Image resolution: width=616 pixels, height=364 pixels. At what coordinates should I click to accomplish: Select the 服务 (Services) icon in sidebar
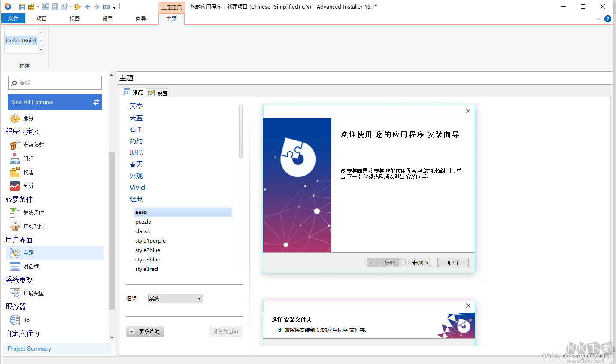point(24,118)
